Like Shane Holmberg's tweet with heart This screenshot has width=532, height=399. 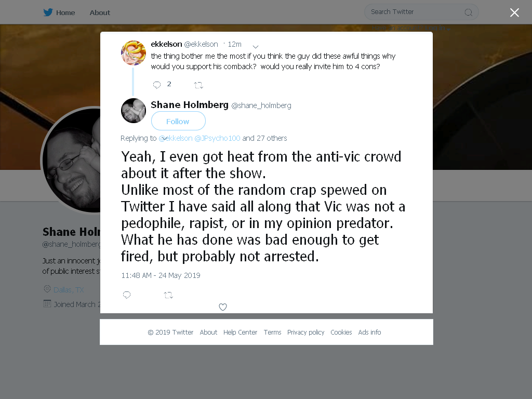pos(222,307)
